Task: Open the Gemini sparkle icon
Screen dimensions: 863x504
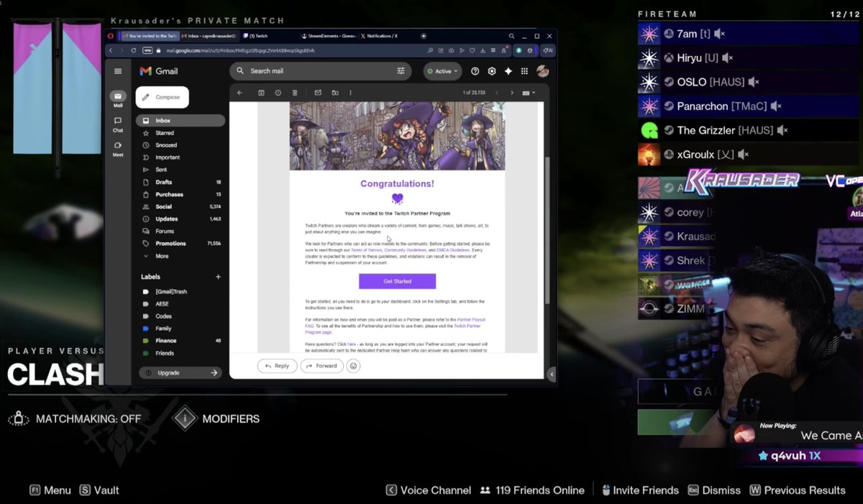Action: [x=508, y=71]
